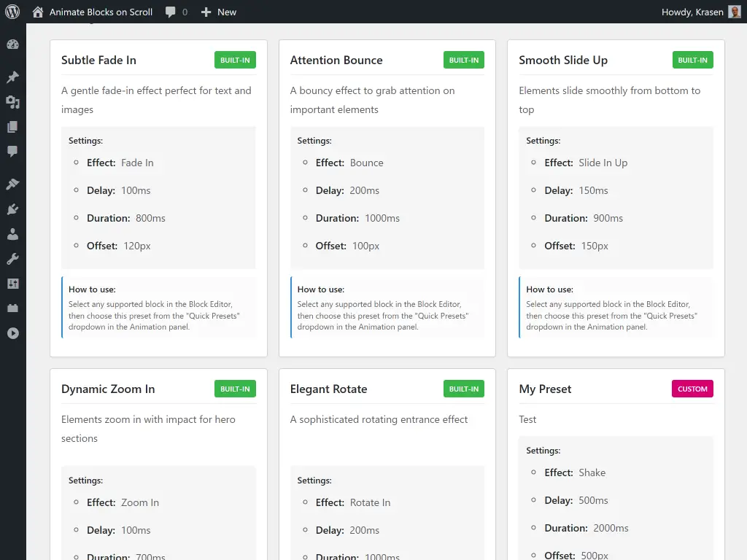Select the briefcase icon near sidebar bottom
The height and width of the screenshot is (560, 747).
12,308
